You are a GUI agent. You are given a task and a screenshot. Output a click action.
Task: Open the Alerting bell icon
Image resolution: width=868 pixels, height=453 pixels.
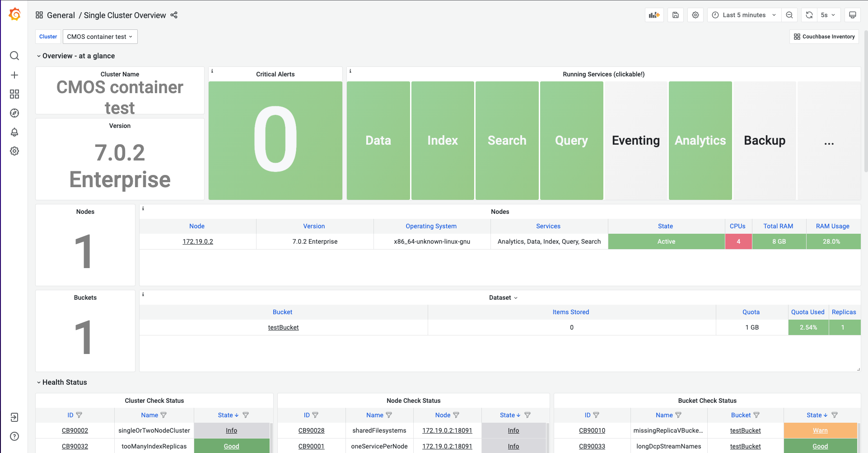(x=14, y=132)
